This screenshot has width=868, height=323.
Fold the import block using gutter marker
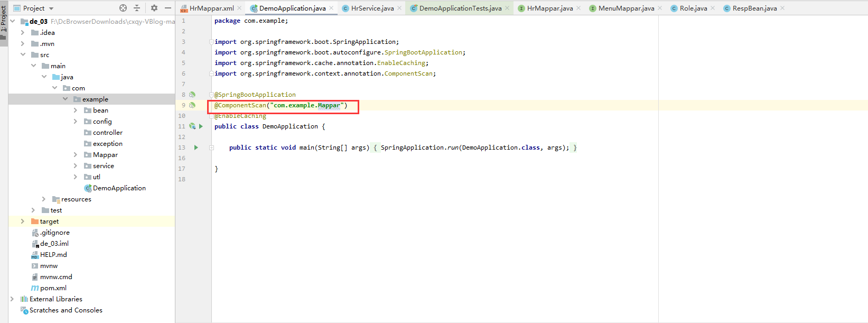211,42
